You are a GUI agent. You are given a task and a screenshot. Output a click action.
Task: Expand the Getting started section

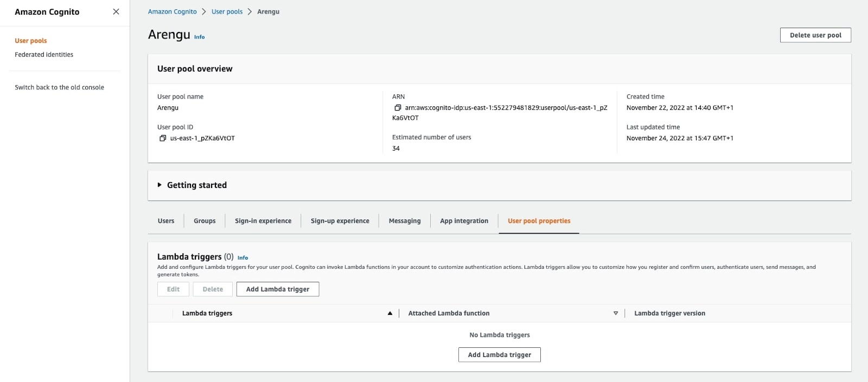point(159,185)
